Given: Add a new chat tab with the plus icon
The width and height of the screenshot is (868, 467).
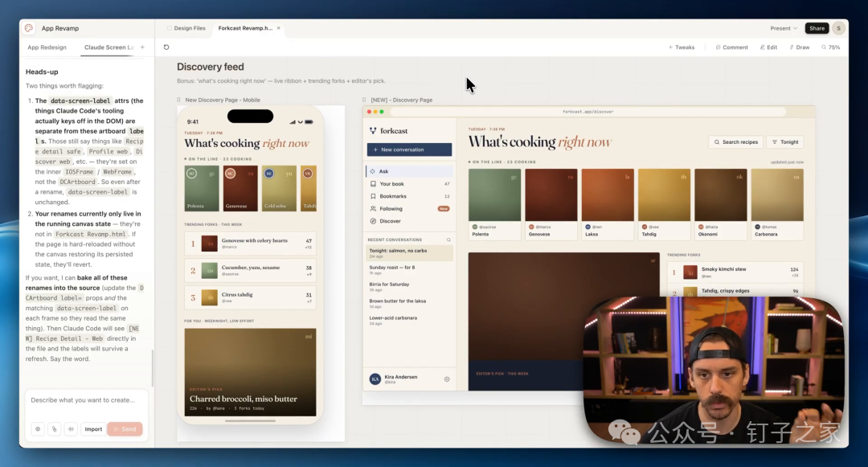Looking at the screenshot, I should coord(142,47).
